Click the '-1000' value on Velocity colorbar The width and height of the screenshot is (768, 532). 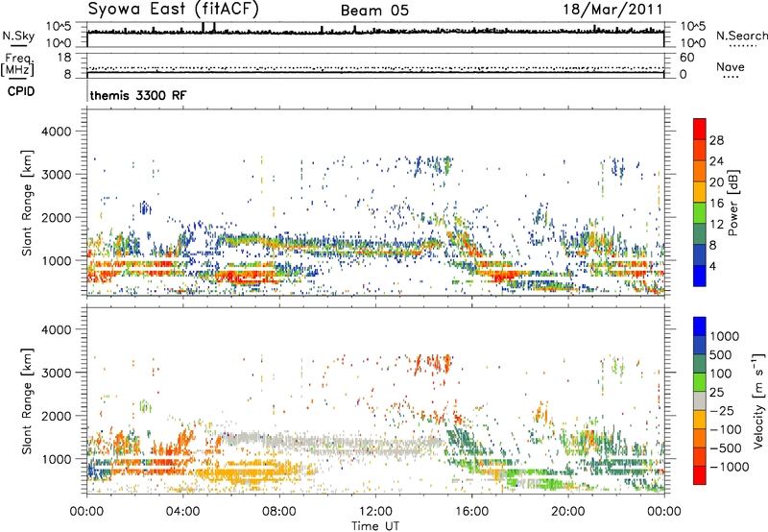click(x=730, y=467)
